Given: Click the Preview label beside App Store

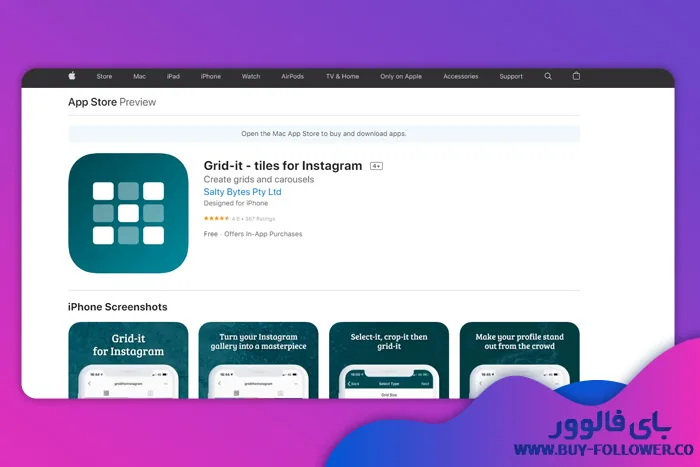Looking at the screenshot, I should (138, 102).
